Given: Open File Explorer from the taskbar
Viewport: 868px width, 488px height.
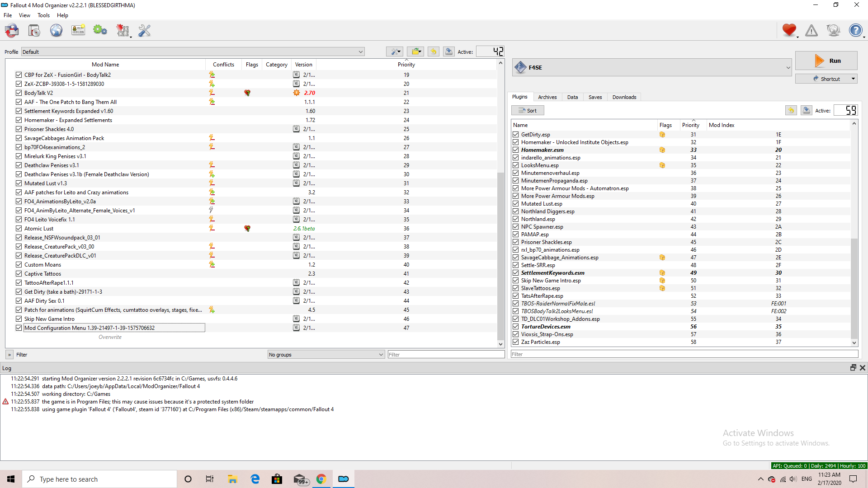Looking at the screenshot, I should pos(232,479).
